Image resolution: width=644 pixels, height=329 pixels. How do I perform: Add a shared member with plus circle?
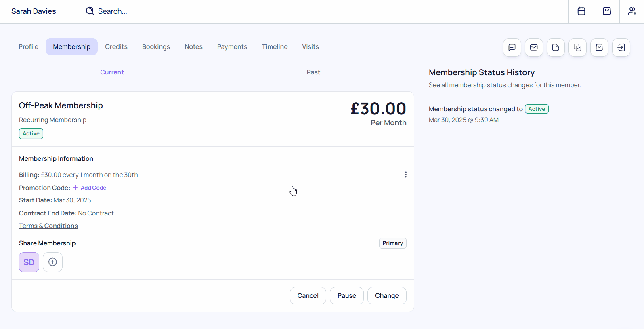click(52, 262)
